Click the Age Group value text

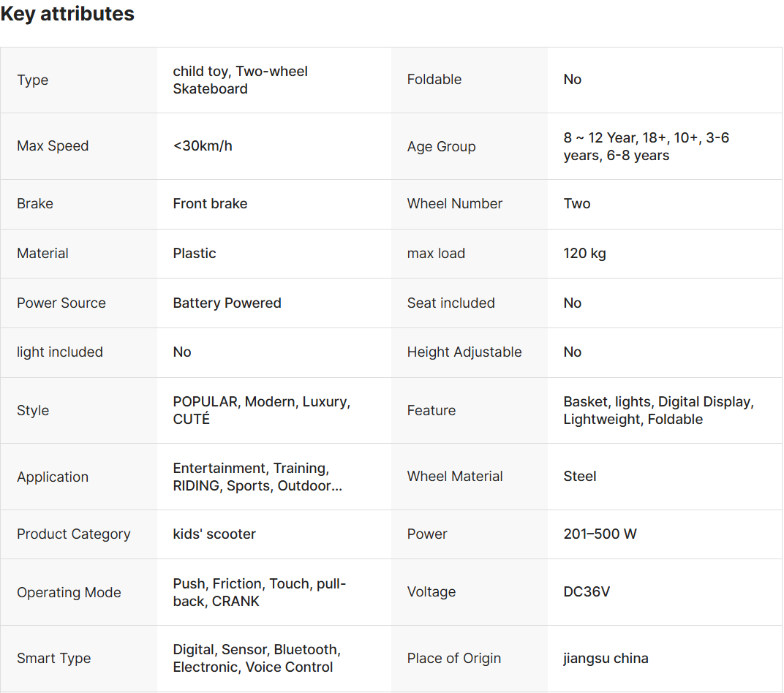[x=646, y=147]
